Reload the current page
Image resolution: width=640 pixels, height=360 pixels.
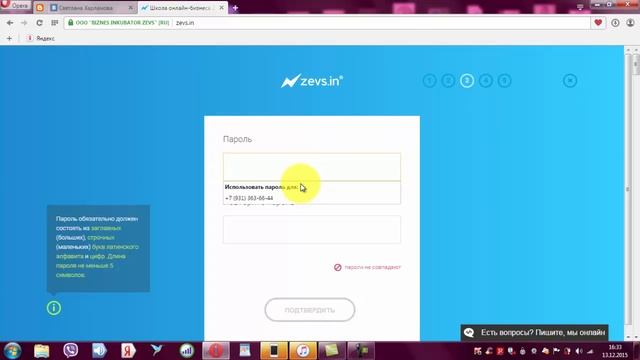tap(39, 23)
